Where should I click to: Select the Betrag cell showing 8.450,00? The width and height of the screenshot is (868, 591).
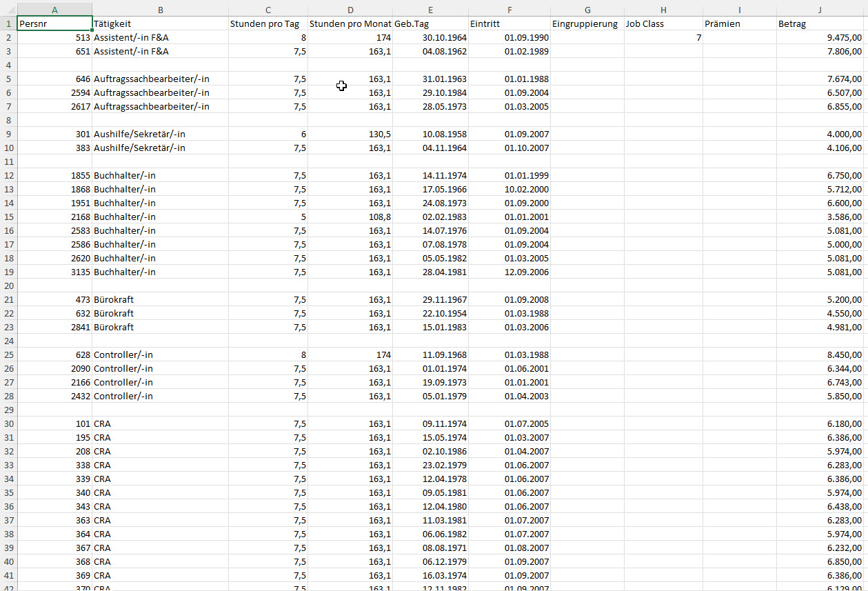[x=820, y=354]
